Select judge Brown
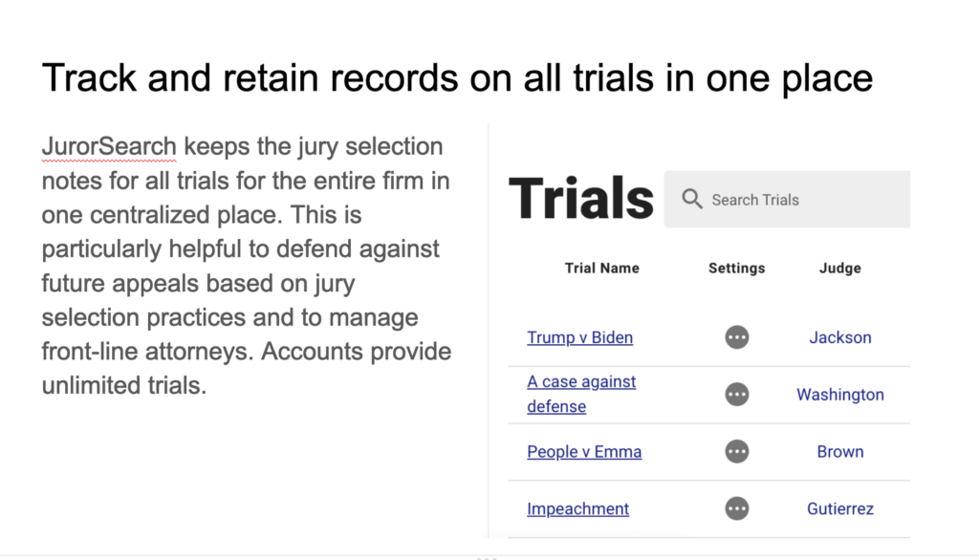The height and width of the screenshot is (560, 979). 840,451
